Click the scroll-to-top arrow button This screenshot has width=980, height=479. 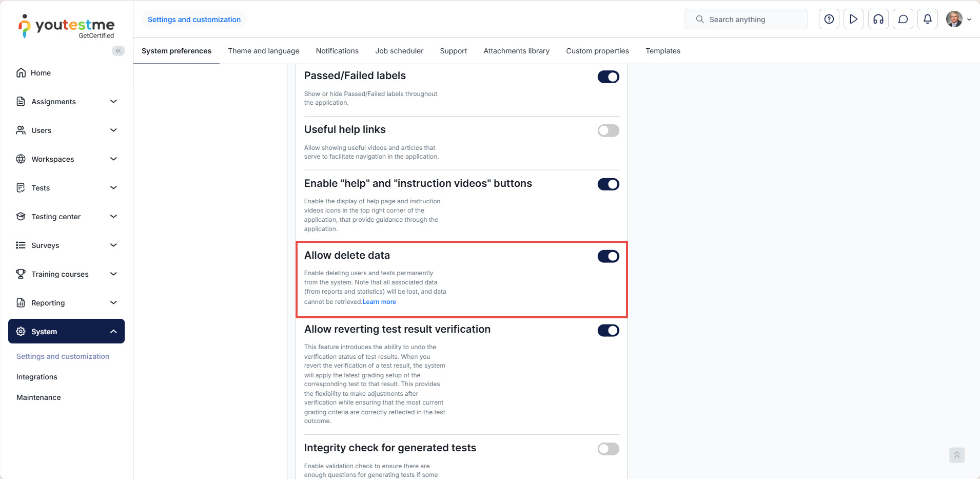956,455
